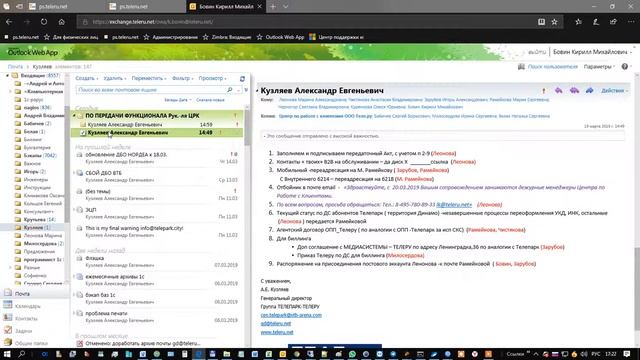Open the Mail section icon in navigation pane
The width and height of the screenshot is (640, 360).
coord(8,293)
